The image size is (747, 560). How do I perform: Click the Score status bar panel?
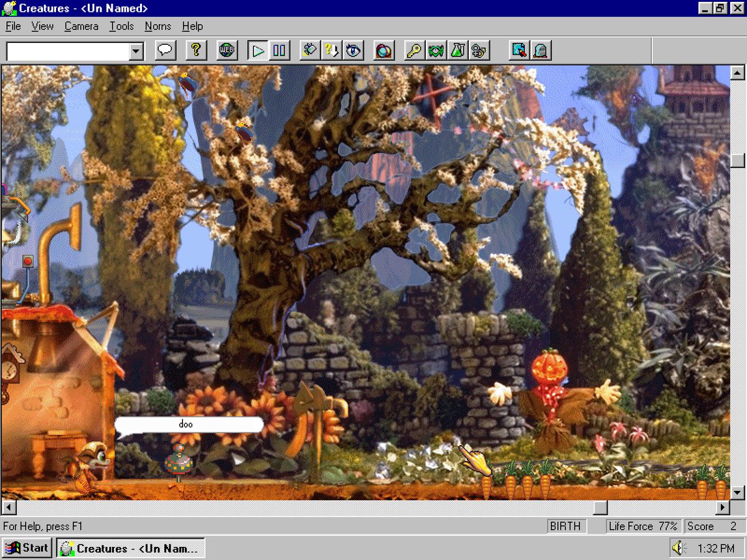(714, 526)
